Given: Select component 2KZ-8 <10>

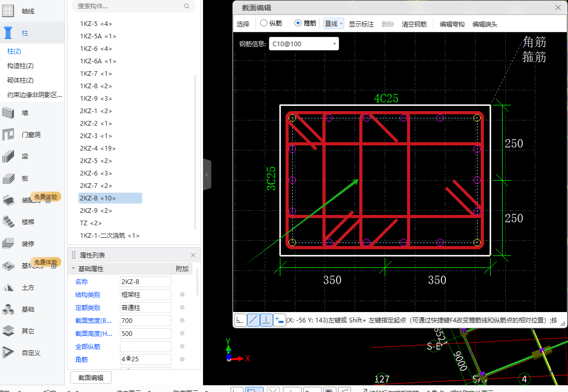Looking at the screenshot, I should (110, 198).
